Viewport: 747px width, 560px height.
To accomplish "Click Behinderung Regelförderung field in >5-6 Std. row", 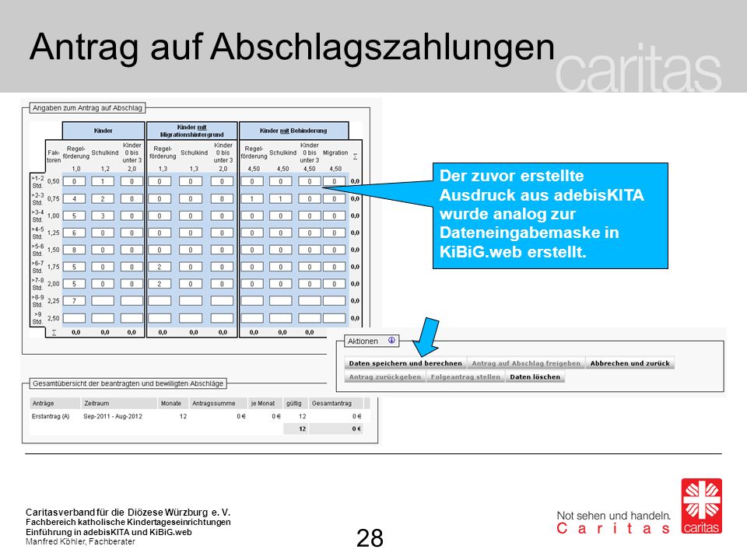I will point(252,250).
